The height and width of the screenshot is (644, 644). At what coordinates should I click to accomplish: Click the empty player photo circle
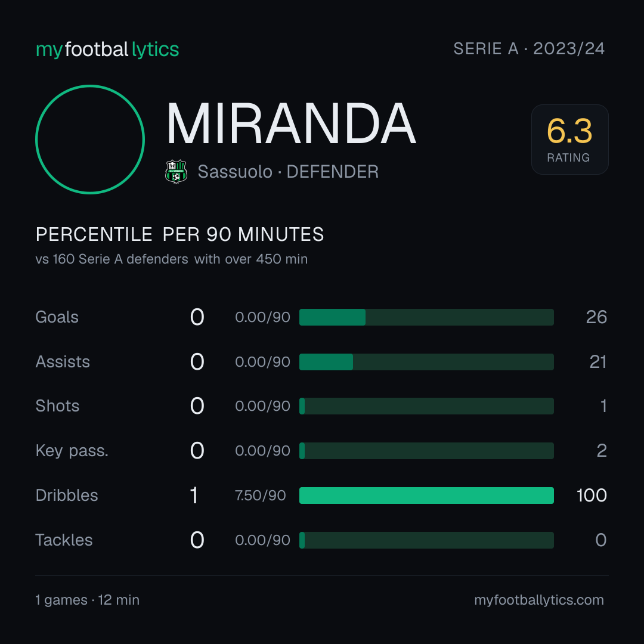click(x=90, y=140)
